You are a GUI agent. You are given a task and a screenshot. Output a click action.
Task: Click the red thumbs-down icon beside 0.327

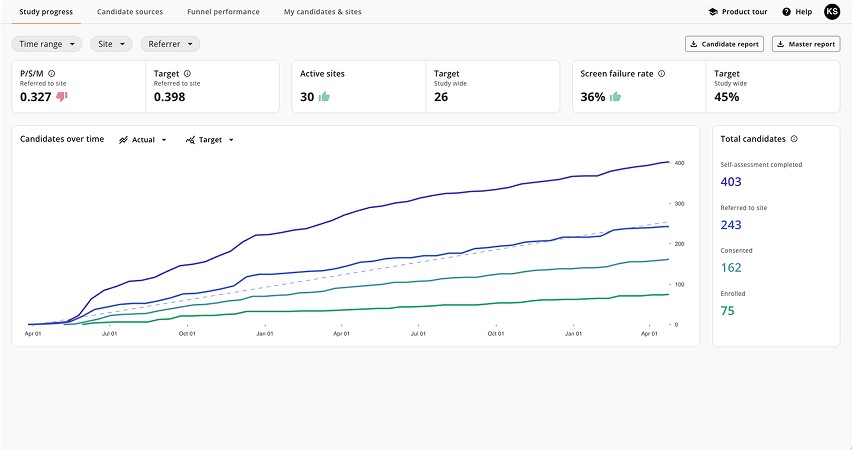[x=62, y=97]
